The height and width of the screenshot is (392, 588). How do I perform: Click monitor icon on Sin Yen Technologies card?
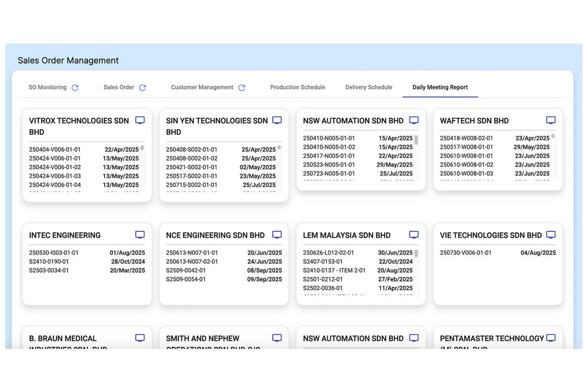(277, 120)
